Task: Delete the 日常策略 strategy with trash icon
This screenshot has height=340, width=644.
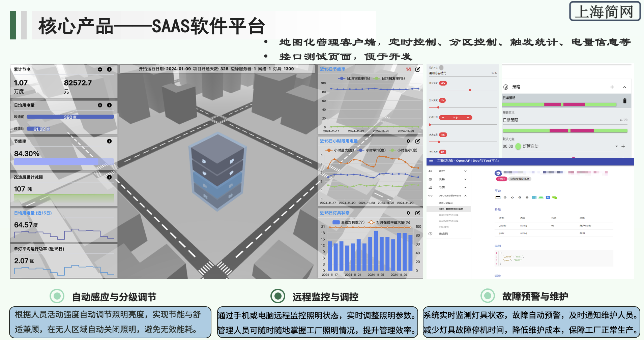Action: (624, 101)
